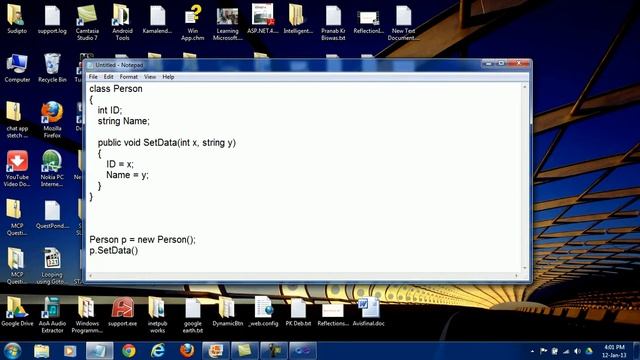
Task: Click the 'Name = y;' line
Action: [127, 175]
